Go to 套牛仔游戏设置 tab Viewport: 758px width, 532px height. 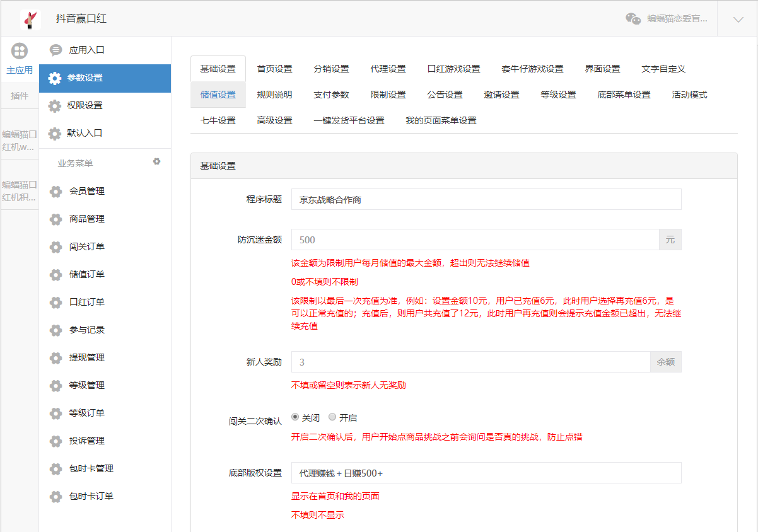coord(532,69)
